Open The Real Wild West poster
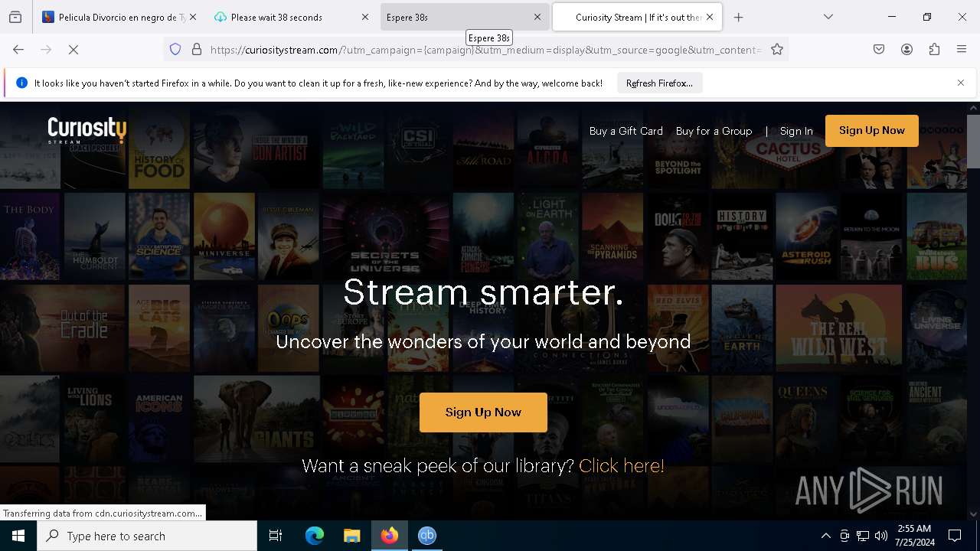 (x=839, y=328)
